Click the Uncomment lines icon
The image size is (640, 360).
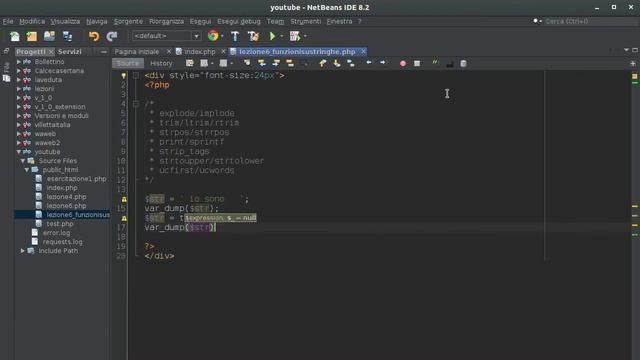pos(449,63)
